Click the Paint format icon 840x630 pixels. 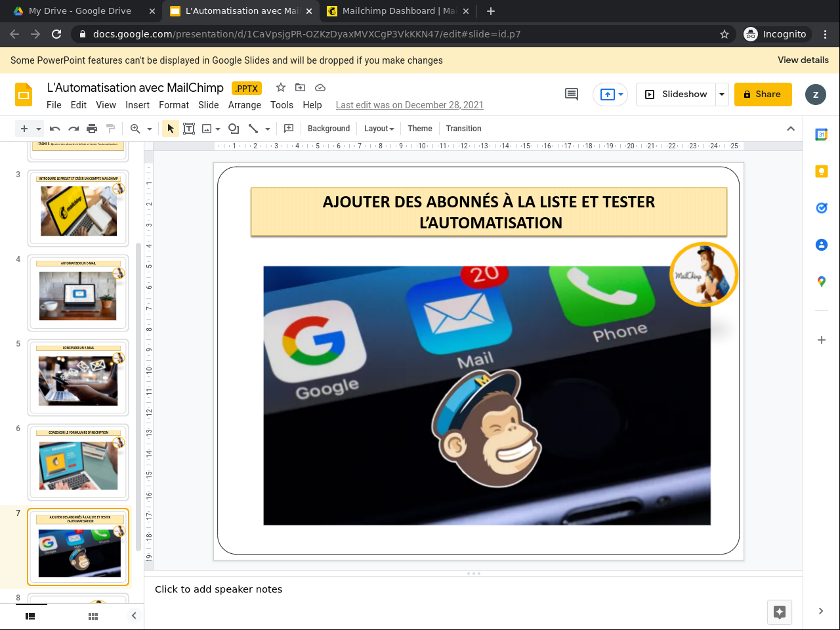click(110, 129)
